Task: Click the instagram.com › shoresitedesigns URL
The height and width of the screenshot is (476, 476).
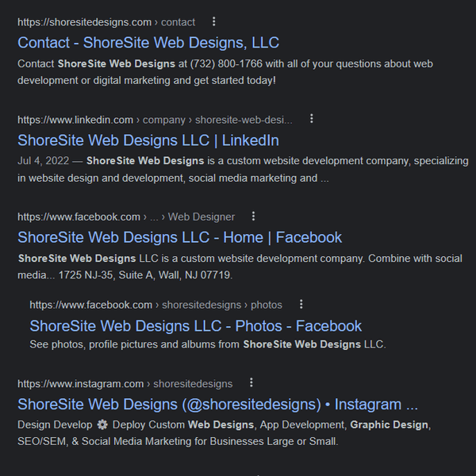Action: [125, 384]
